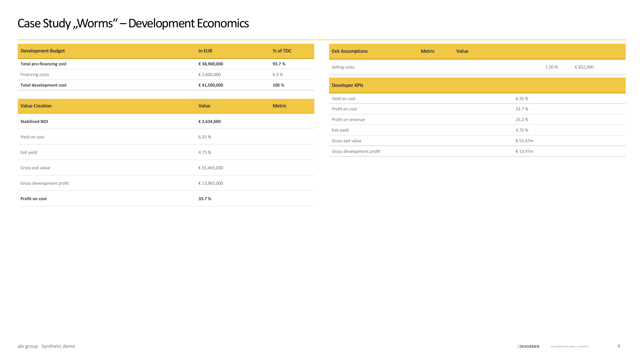This screenshot has height=362, width=644.
Task: Click the page number 9
Action: [x=619, y=346]
